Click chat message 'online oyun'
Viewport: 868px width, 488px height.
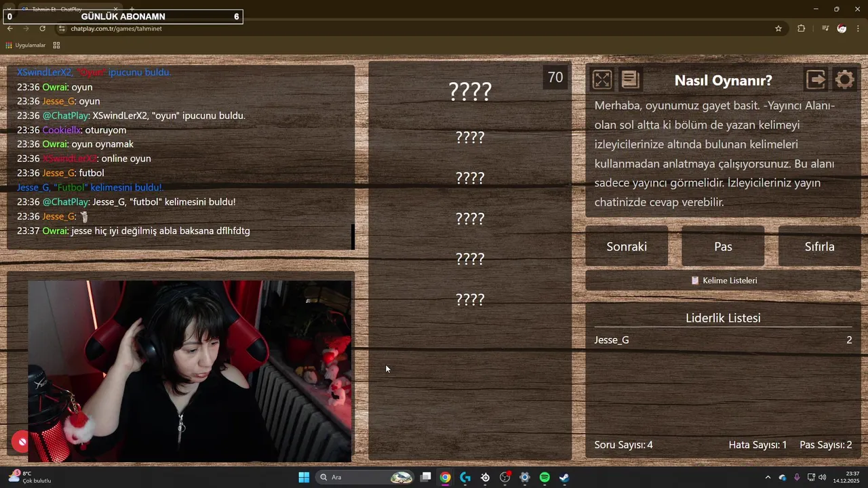84,158
